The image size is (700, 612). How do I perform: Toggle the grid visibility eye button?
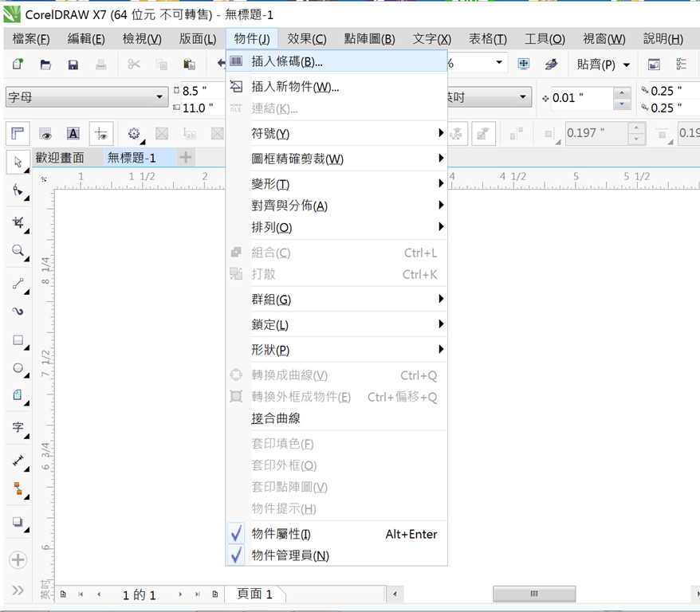pos(45,133)
